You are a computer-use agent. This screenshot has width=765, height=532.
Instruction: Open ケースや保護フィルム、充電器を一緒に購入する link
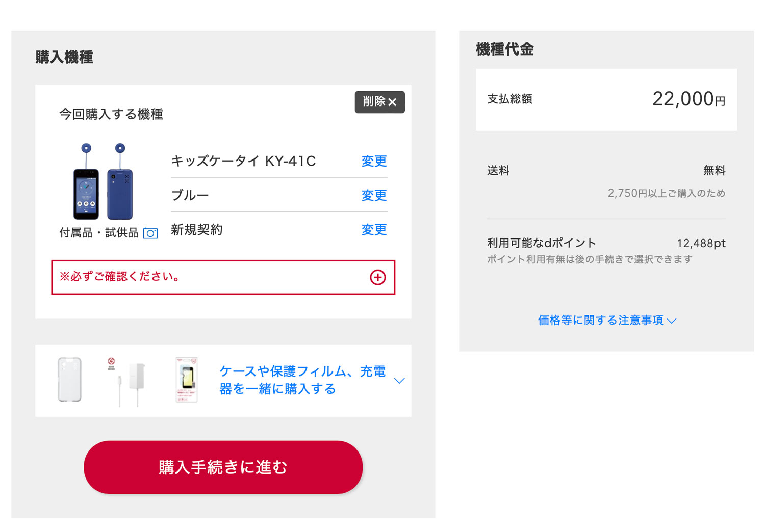pyautogui.click(x=302, y=380)
